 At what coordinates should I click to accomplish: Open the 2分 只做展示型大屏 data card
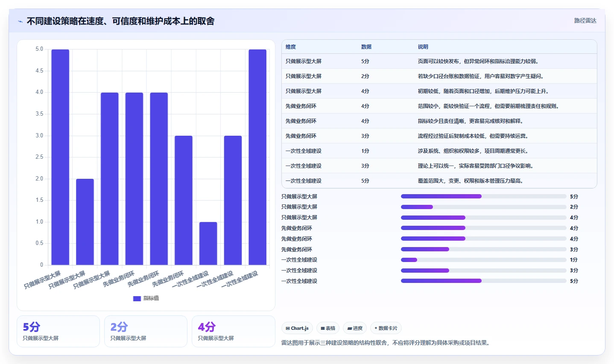[x=146, y=332]
